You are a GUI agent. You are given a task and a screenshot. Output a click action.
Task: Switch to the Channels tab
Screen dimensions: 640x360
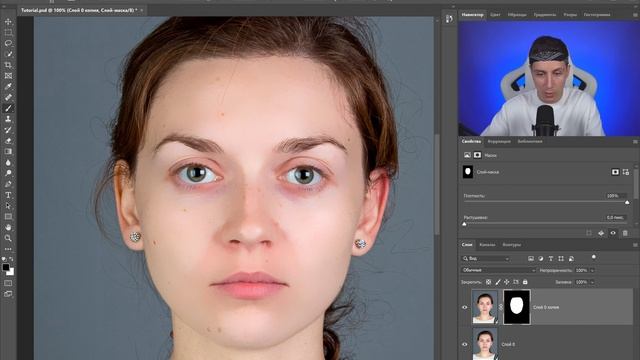point(487,245)
